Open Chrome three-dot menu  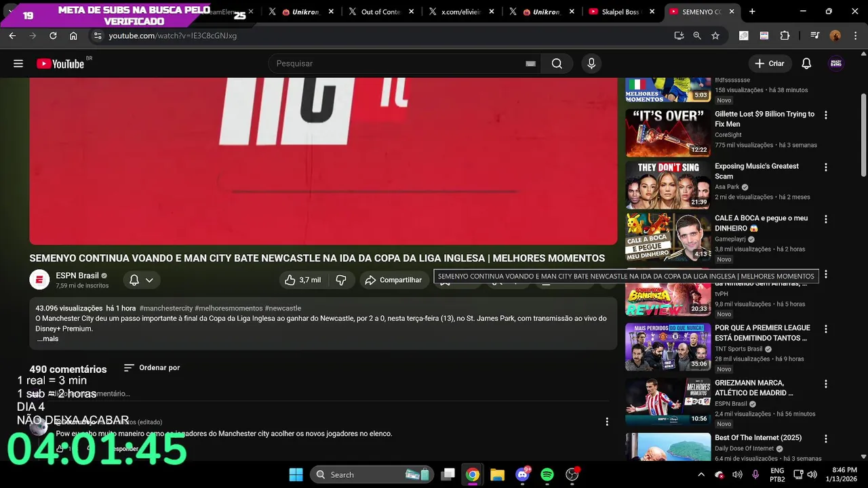point(854,36)
